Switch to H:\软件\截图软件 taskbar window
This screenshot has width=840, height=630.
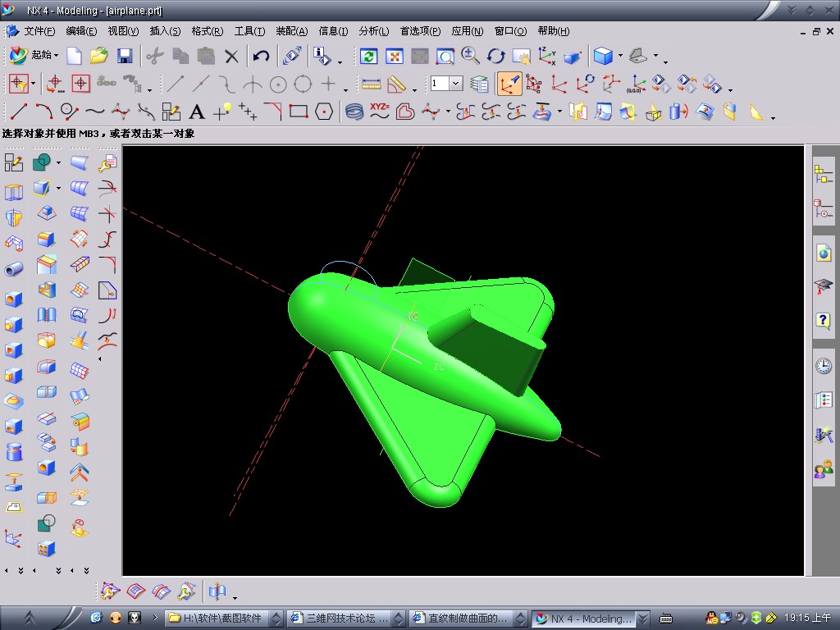(x=223, y=619)
